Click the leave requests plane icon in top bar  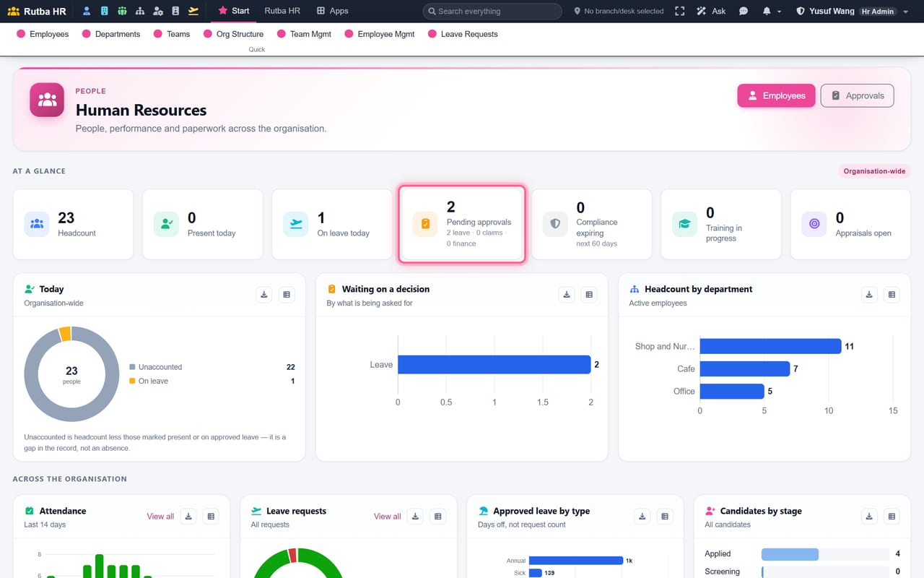tap(193, 11)
